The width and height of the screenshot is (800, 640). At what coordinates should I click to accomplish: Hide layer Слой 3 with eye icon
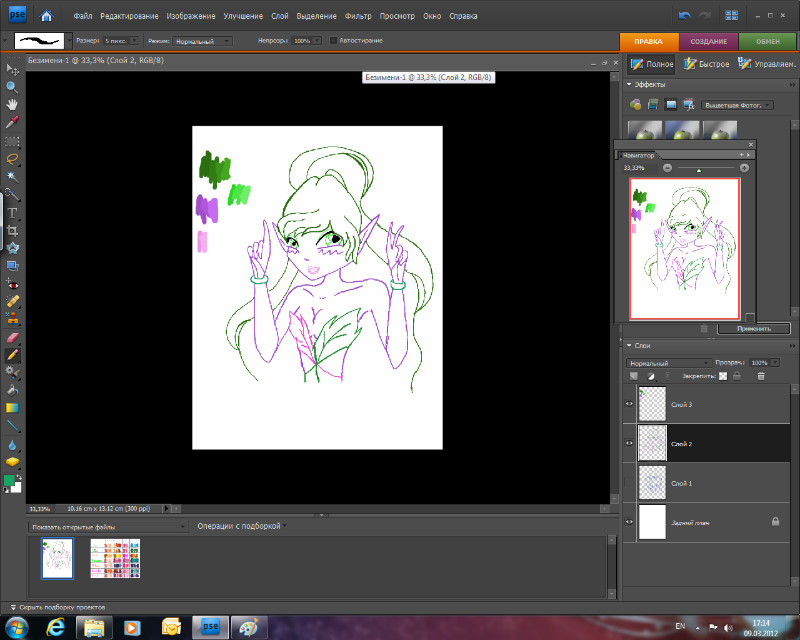pyautogui.click(x=630, y=404)
